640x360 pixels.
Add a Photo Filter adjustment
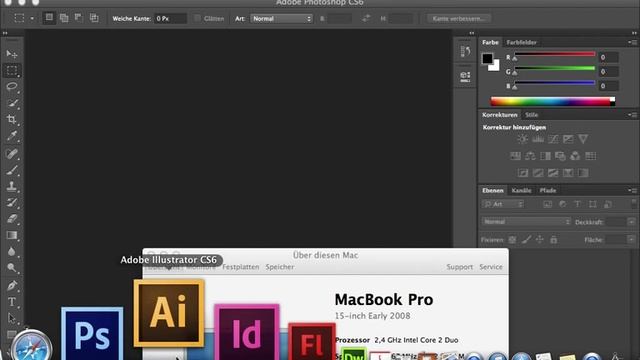(560, 156)
